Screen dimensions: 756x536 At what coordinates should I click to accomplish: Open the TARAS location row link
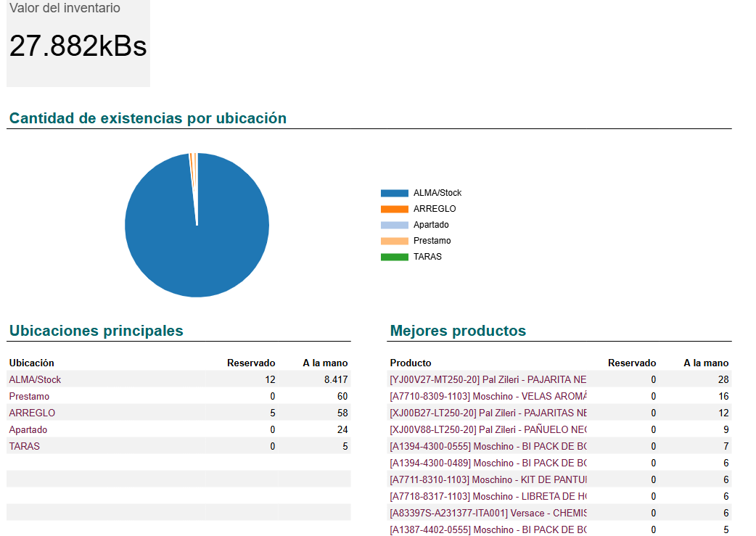pyautogui.click(x=24, y=446)
